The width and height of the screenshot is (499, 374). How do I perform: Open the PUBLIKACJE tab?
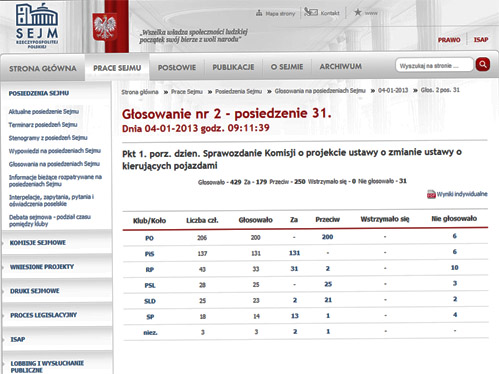pos(233,67)
